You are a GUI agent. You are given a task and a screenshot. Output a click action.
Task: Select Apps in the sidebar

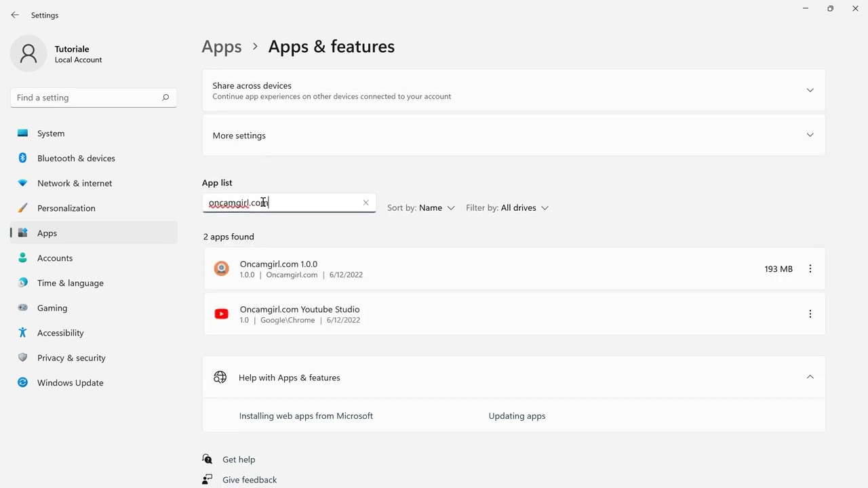[x=94, y=233]
